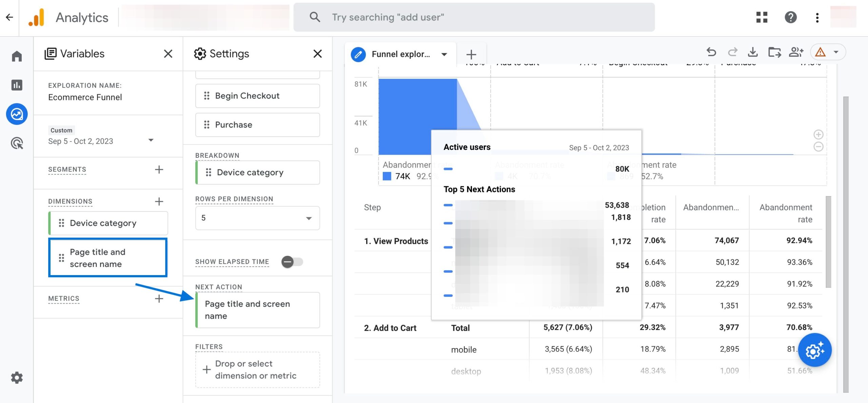Click the desktop breakdown row label

point(466,371)
